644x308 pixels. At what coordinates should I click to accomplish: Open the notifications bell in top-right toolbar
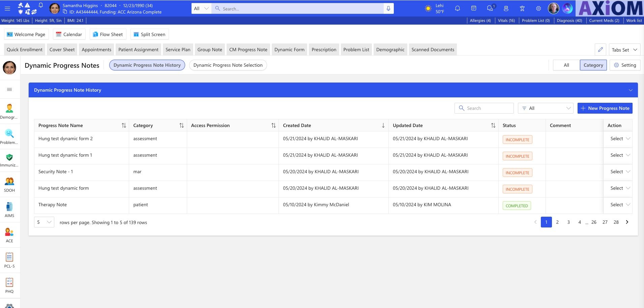[x=457, y=8]
